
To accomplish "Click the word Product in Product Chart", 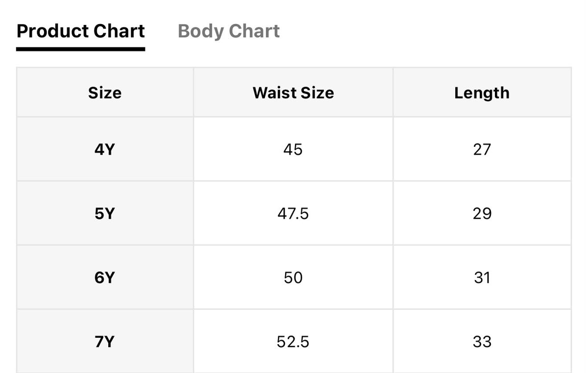I will point(52,31).
